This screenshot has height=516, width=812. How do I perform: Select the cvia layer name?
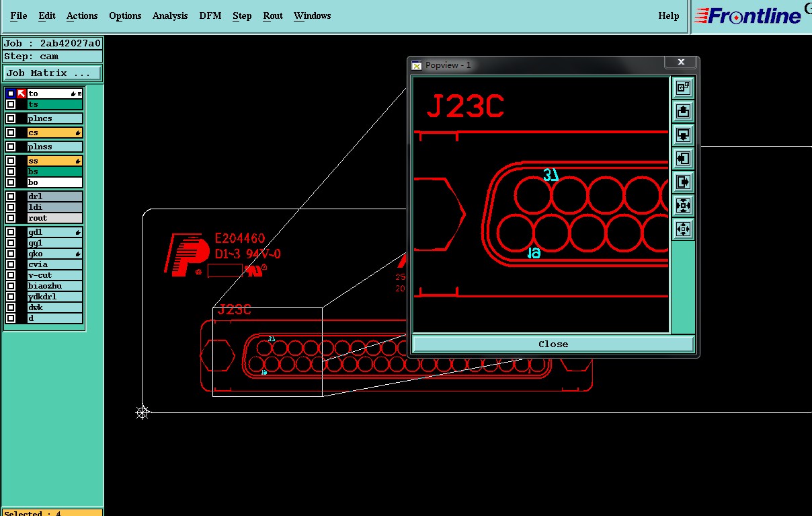point(55,264)
